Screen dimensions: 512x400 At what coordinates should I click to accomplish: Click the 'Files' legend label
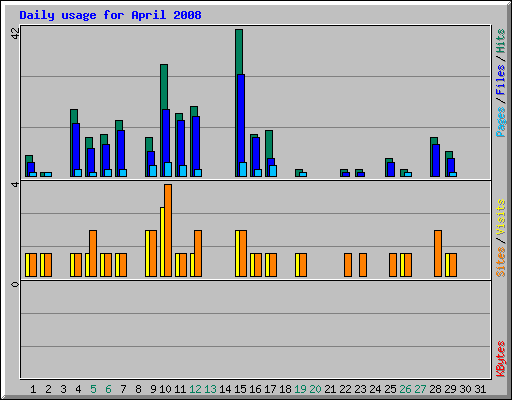coord(501,79)
